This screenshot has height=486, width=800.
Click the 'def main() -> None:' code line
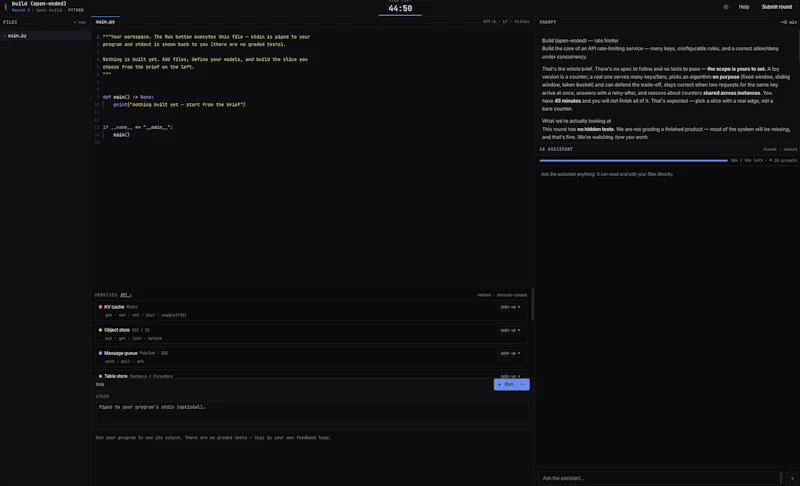128,97
